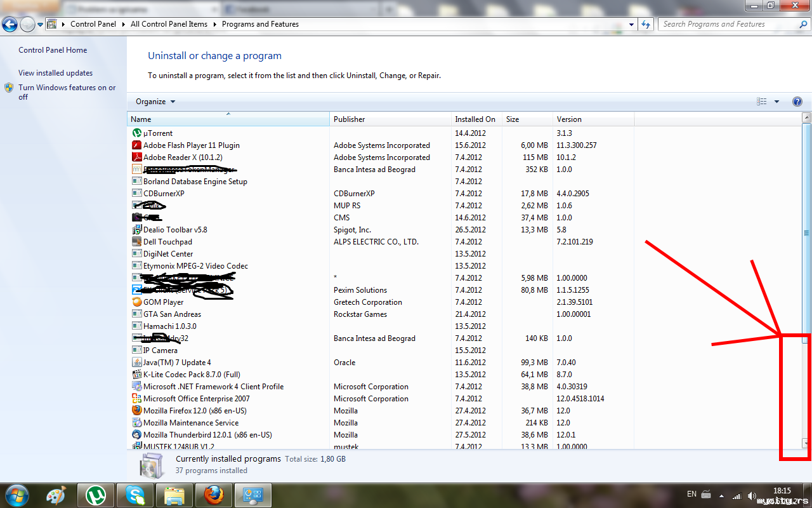Navigate to Control Panel breadcrumb
Screen dimensions: 812x508
pyautogui.click(x=93, y=24)
